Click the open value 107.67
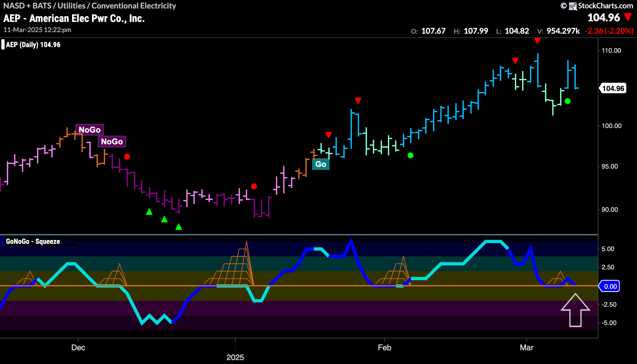Screen dimensions: 637x364 (x=433, y=31)
